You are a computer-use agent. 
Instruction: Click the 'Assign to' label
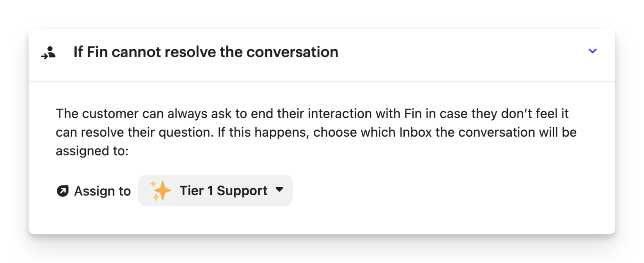tap(102, 191)
